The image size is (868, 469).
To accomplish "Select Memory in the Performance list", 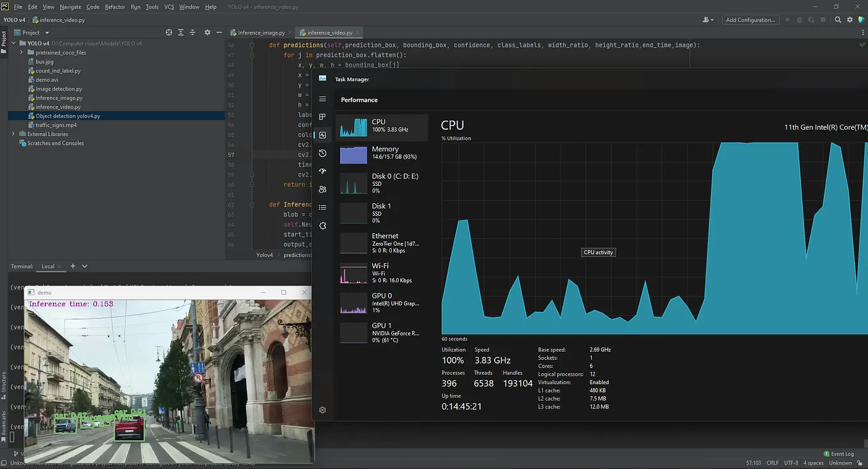I will 382,154.
